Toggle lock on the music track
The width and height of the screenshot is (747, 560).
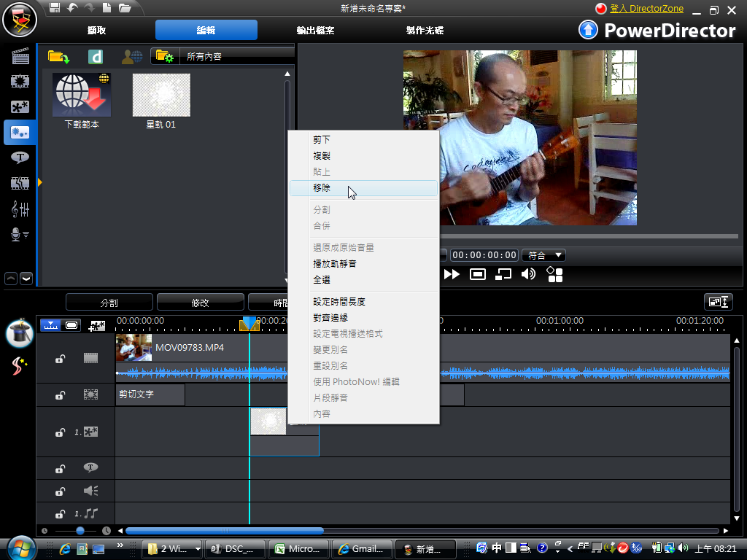[x=61, y=513]
